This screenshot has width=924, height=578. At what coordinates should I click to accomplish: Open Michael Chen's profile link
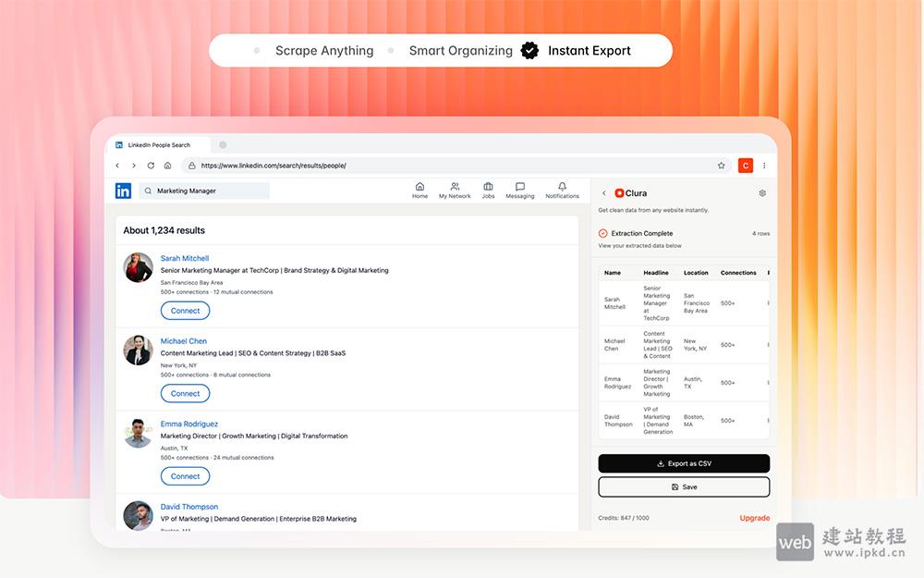coord(184,341)
